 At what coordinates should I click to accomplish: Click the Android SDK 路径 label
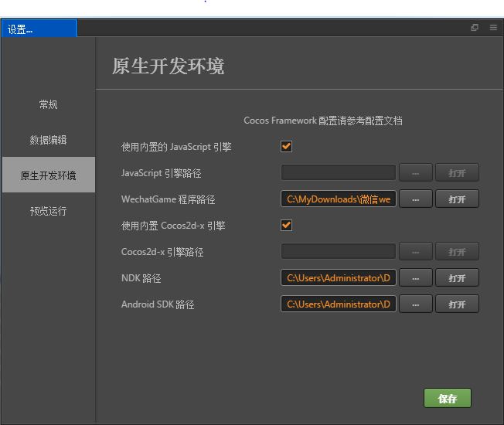158,304
